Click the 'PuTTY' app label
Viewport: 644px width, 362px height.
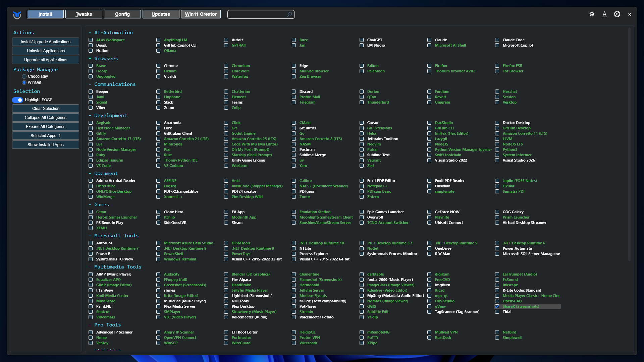point(373,338)
